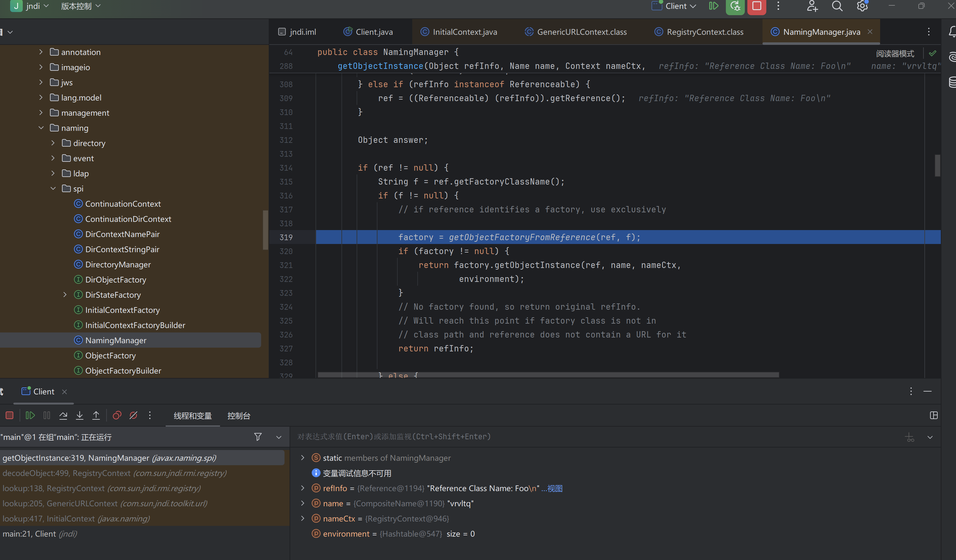Screen dimensions: 956x560
Task: Toggle the debug panel layout settings icon
Action: click(934, 416)
